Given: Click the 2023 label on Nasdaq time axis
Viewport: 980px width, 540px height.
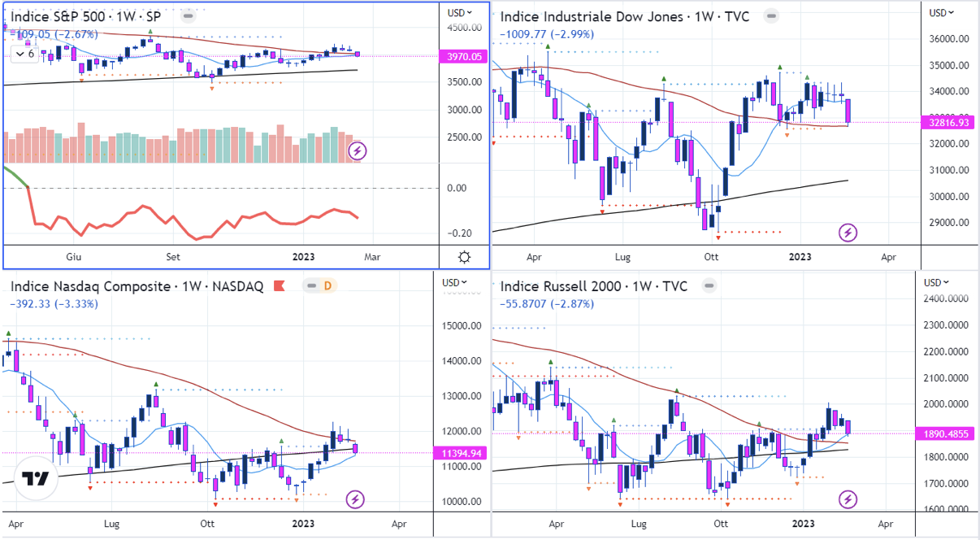Looking at the screenshot, I should [303, 526].
